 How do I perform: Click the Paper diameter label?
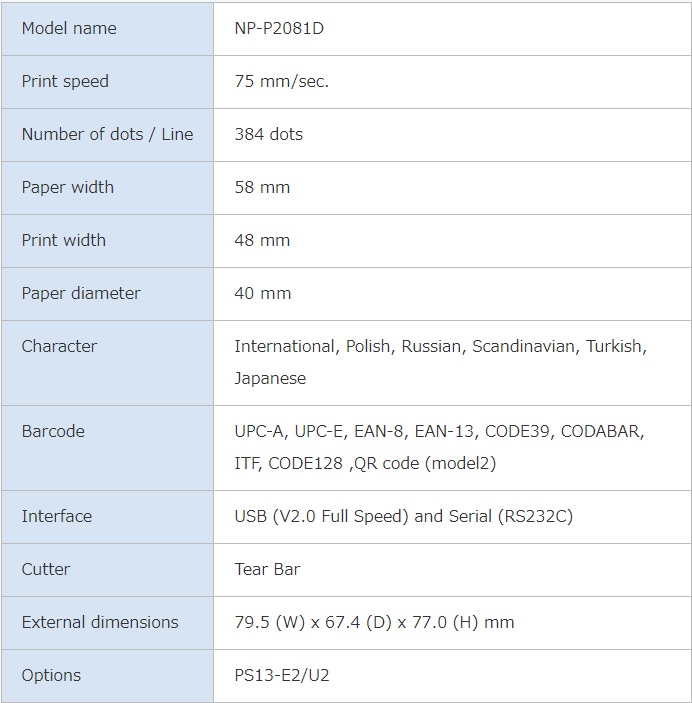tap(81, 293)
